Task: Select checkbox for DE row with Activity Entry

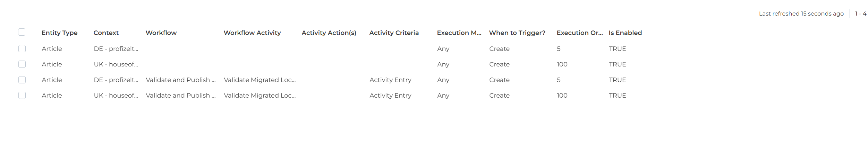Action: coord(22,80)
